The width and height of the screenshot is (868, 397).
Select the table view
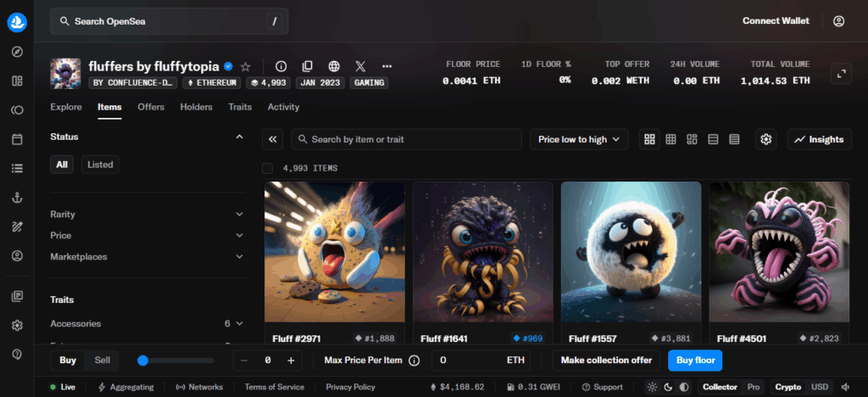tap(734, 139)
